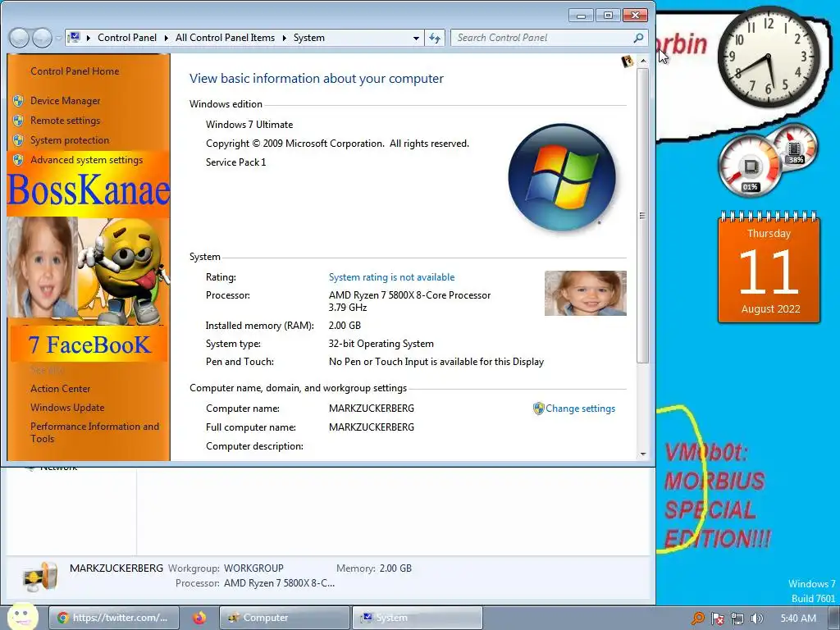Click the magnifier icon in system tray
The height and width of the screenshot is (630, 840).
click(x=697, y=619)
